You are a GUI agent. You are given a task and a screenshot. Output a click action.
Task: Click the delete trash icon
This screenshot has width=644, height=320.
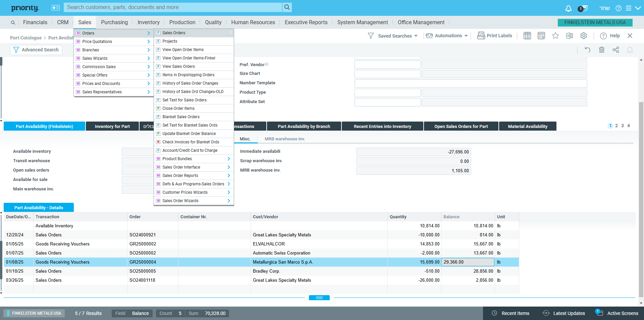[602, 50]
